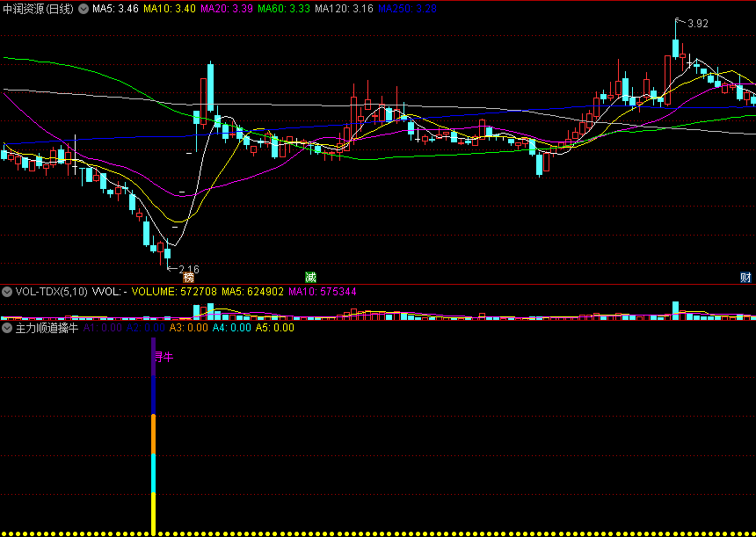756x537 pixels.
Task: Select the MA20: 3.39 label
Action: click(227, 9)
